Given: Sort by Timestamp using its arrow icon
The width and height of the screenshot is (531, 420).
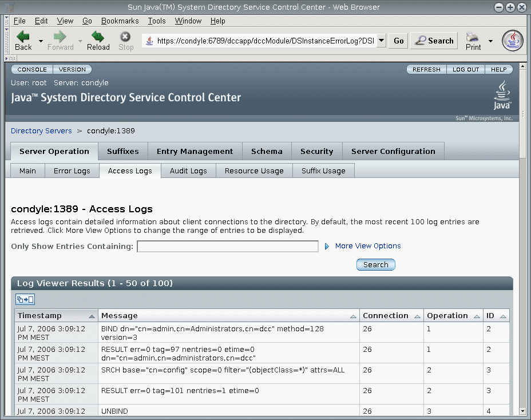Looking at the screenshot, I should pyautogui.click(x=92, y=316).
